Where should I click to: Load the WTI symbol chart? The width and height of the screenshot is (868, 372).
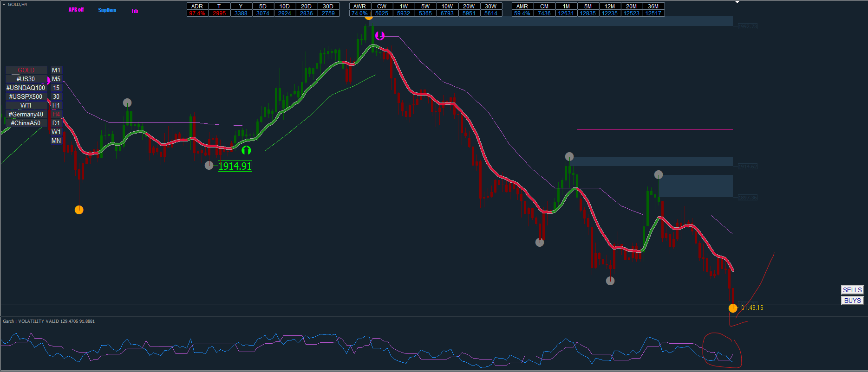tap(26, 105)
